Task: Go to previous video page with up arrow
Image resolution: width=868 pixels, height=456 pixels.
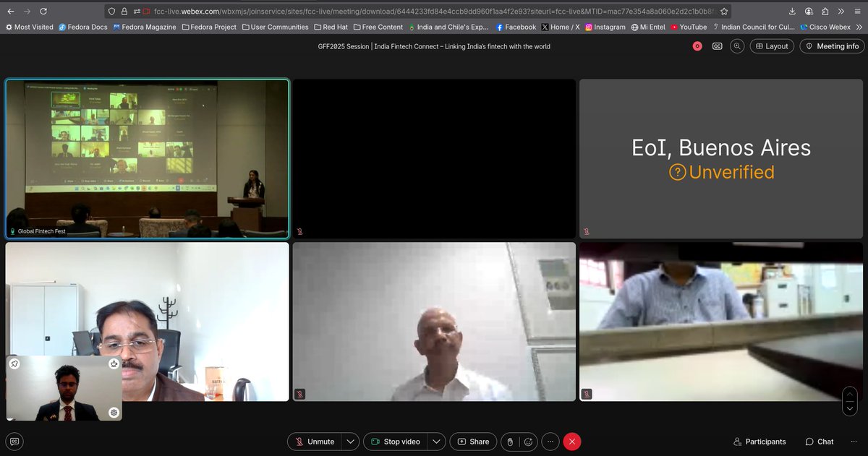Action: pyautogui.click(x=851, y=395)
